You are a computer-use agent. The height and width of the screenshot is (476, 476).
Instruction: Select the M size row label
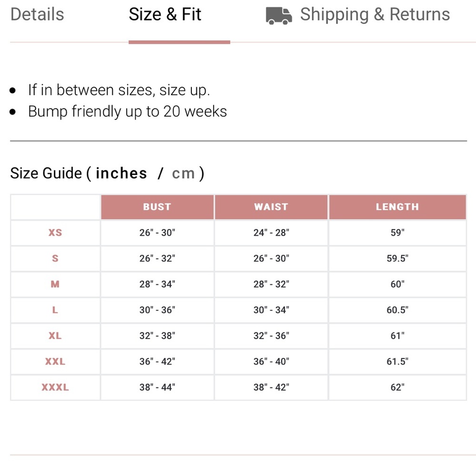[55, 285]
